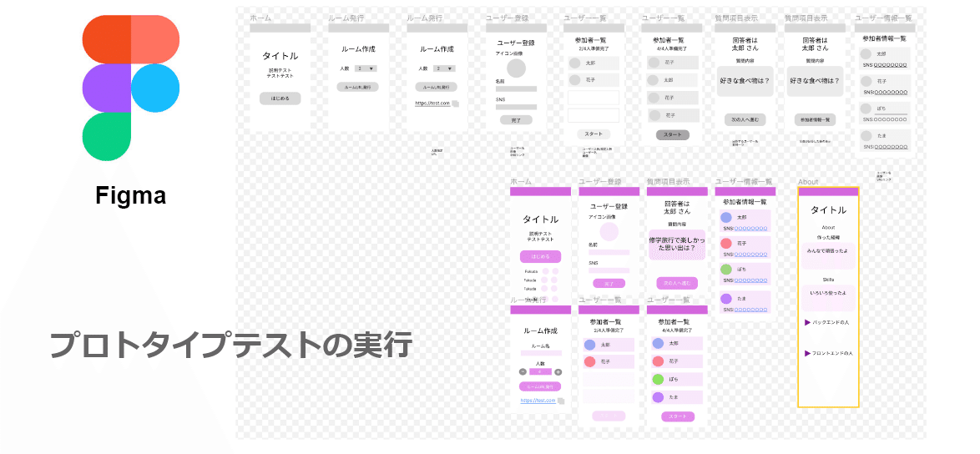Click copy icon beside the blue https://test.com link
980x454 pixels.
561,401
